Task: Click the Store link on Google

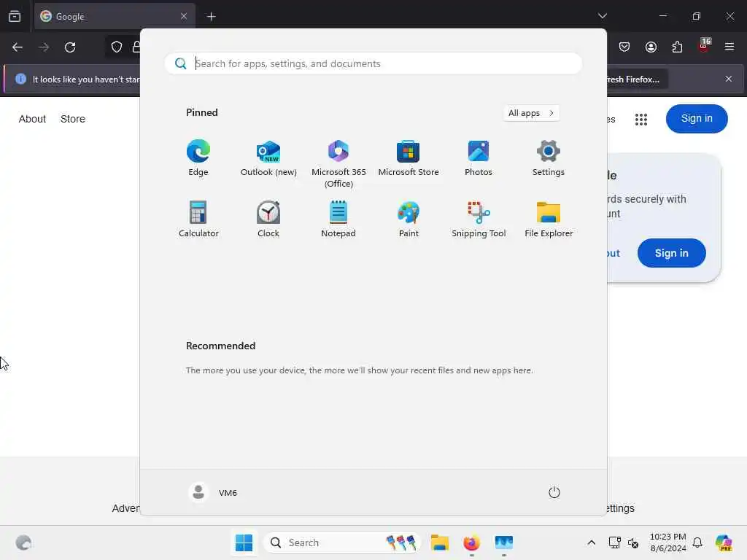Action: pos(73,119)
